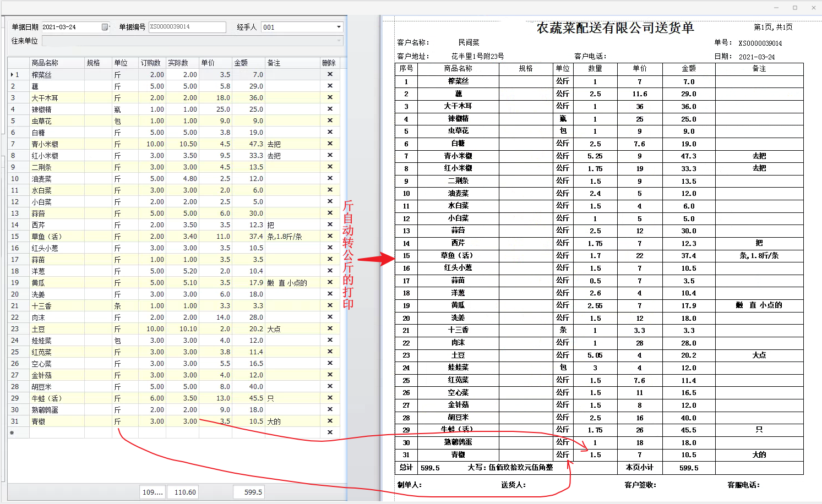The width and height of the screenshot is (822, 504).
Task: Delete the 肉末 row
Action: (x=330, y=317)
